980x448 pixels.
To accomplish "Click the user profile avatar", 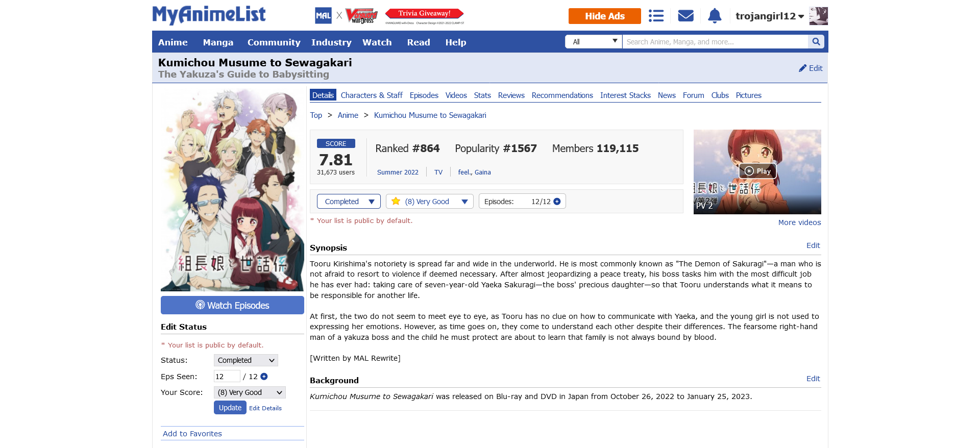I will coord(819,16).
